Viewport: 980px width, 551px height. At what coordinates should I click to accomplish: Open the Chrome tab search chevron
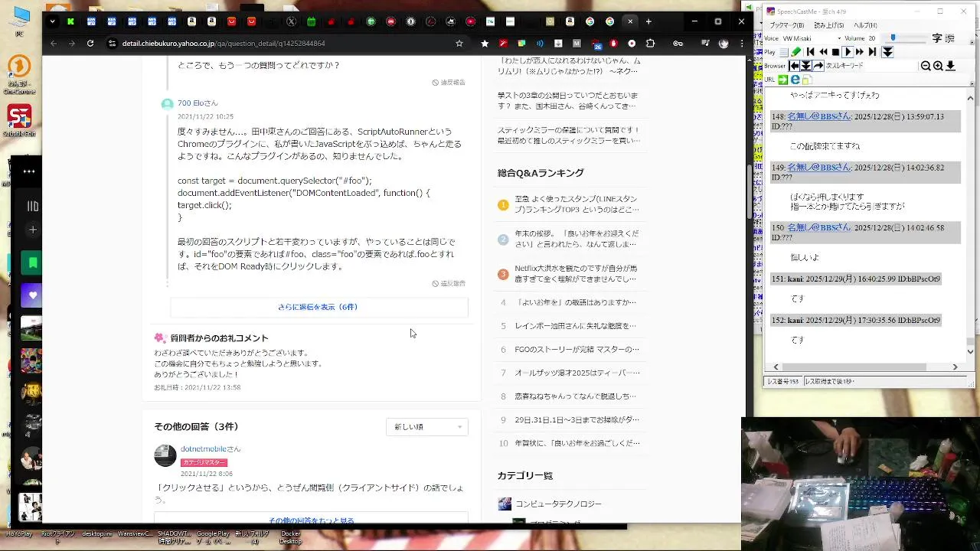[52, 21]
